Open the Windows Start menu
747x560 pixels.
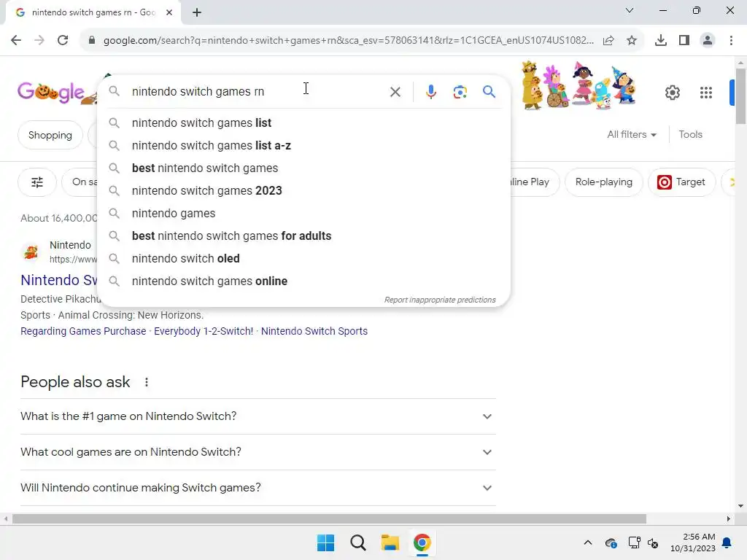(x=326, y=542)
